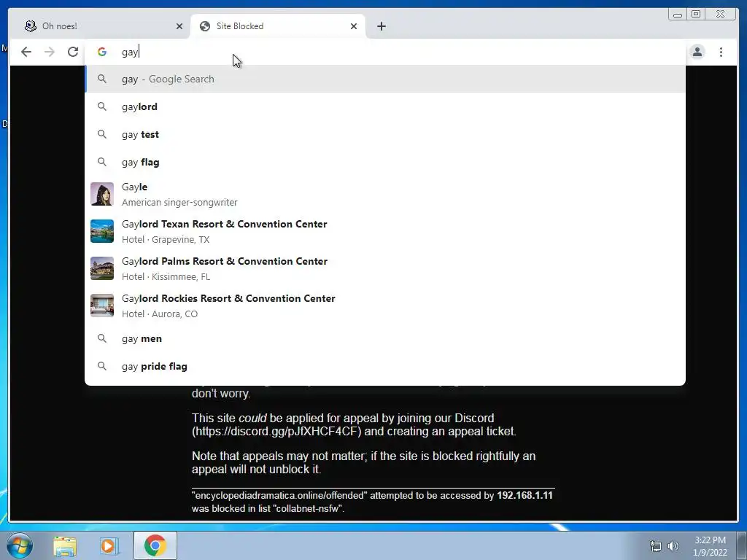Click the Gayle portrait thumbnail
This screenshot has height=560, width=747.
click(102, 194)
